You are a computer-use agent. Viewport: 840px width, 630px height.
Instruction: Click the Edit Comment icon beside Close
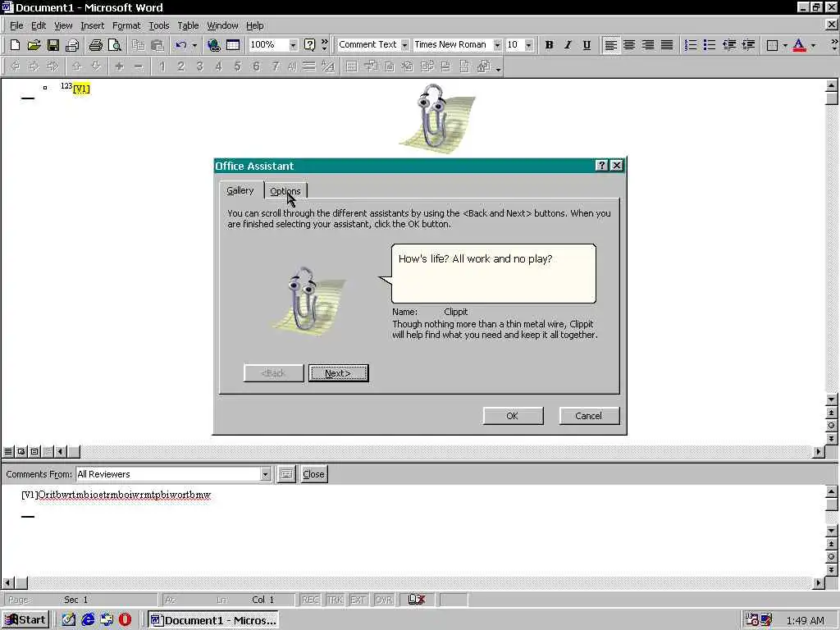[x=286, y=474]
